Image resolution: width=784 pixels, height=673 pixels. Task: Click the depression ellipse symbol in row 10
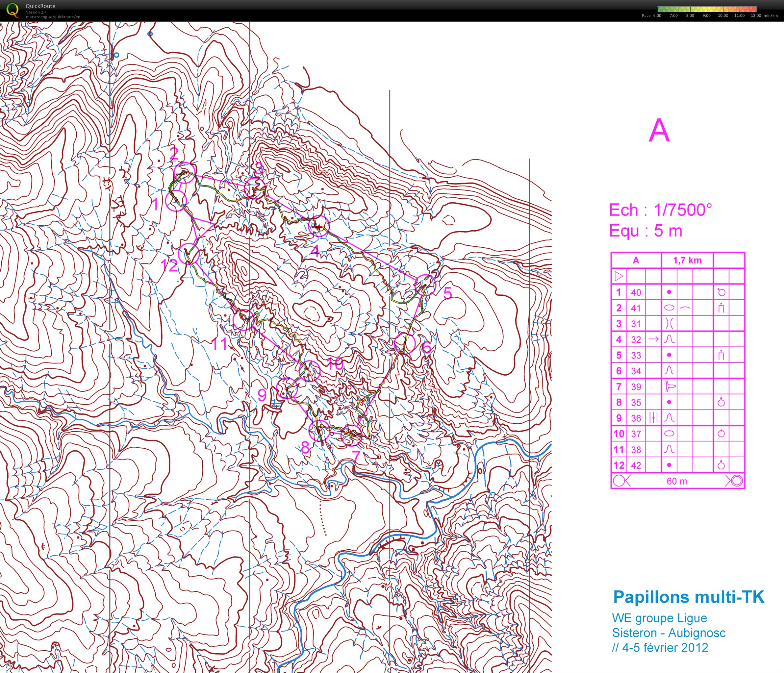tap(669, 434)
